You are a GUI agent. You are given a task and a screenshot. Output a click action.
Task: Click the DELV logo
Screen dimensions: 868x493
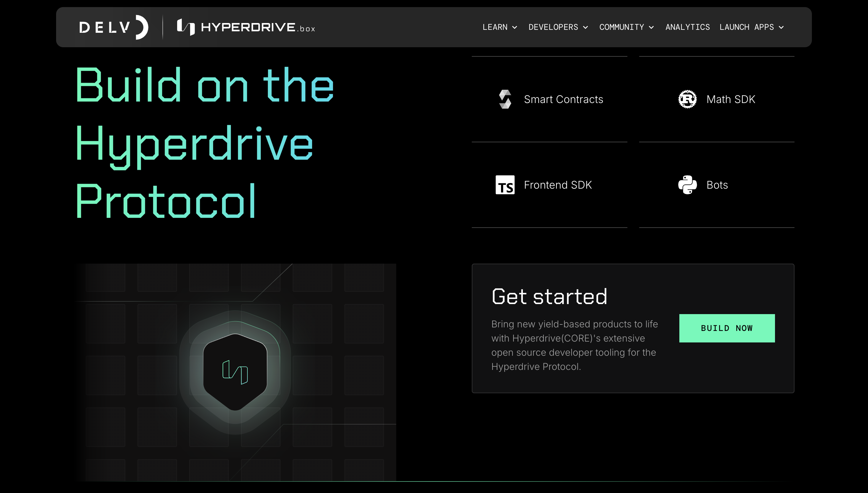pyautogui.click(x=114, y=27)
